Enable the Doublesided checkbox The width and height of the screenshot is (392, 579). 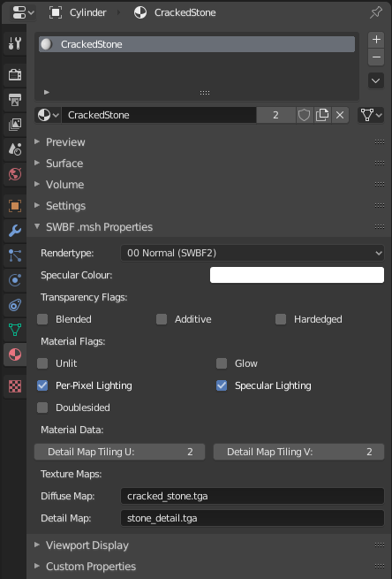[x=42, y=408]
